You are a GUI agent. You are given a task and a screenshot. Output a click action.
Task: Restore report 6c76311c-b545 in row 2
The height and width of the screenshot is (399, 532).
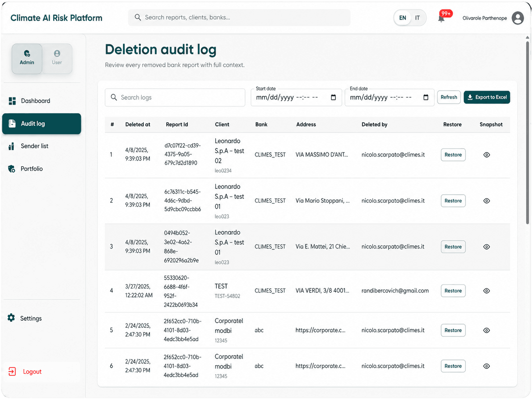(453, 201)
